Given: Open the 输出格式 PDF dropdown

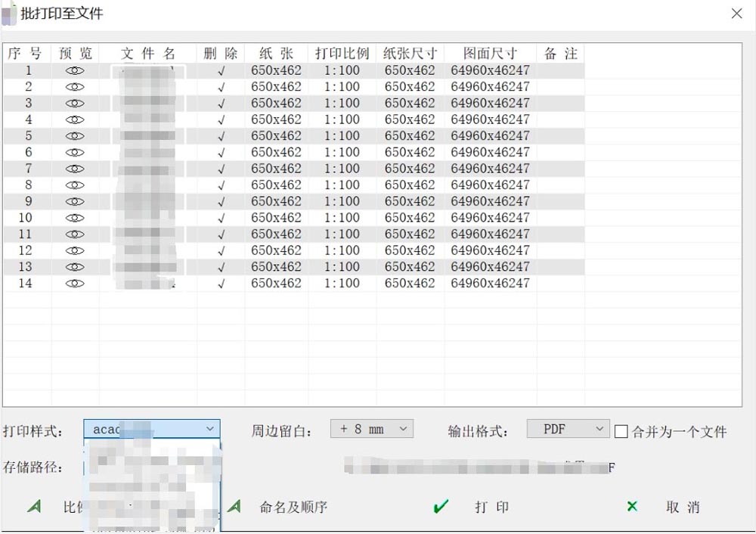Looking at the screenshot, I should 600,429.
